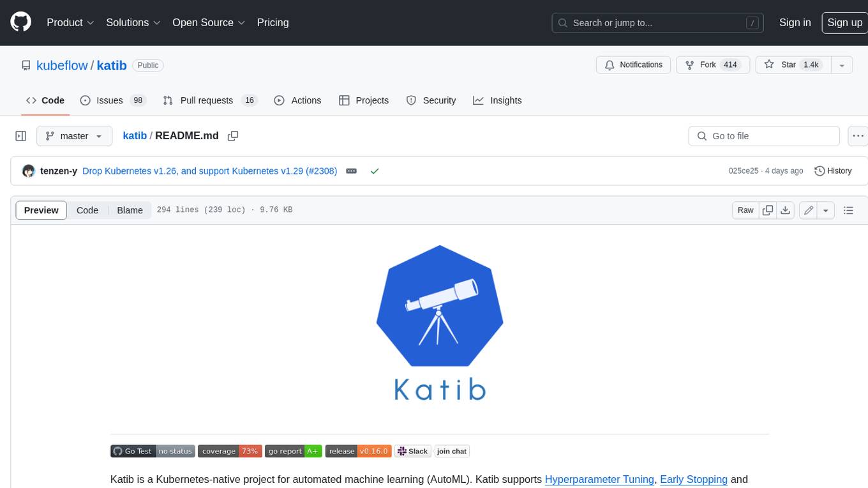The width and height of the screenshot is (868, 488).
Task: Expand the Product menu
Action: (x=70, y=22)
